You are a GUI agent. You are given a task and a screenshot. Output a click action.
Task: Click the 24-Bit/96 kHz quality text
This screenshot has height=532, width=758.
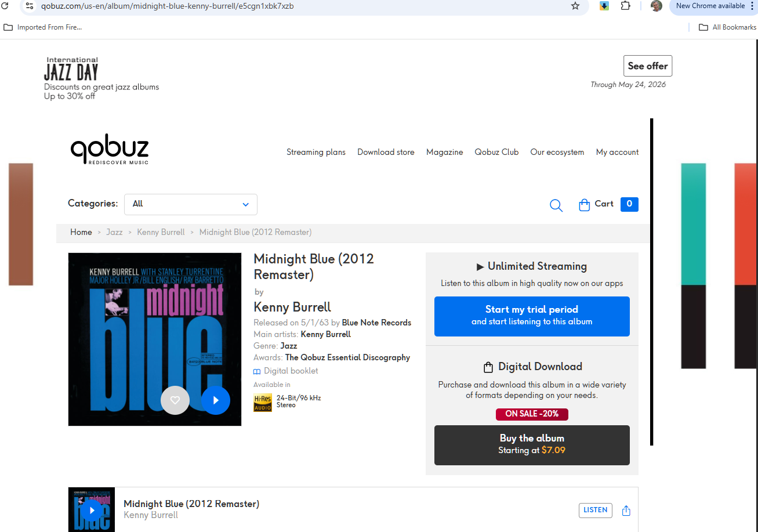point(299,398)
